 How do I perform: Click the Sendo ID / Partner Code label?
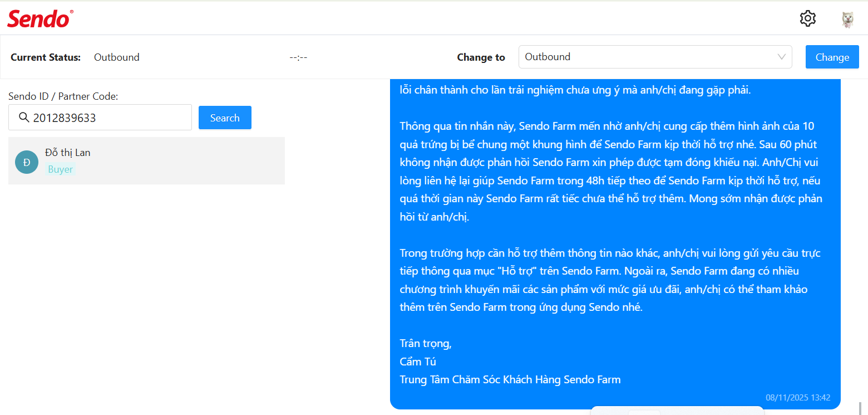click(x=63, y=96)
